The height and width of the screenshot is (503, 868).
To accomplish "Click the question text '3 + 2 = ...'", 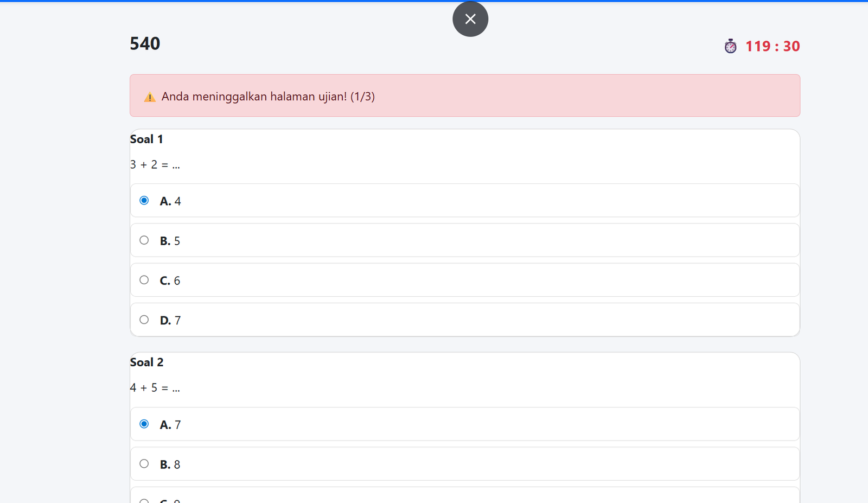I will [x=155, y=165].
